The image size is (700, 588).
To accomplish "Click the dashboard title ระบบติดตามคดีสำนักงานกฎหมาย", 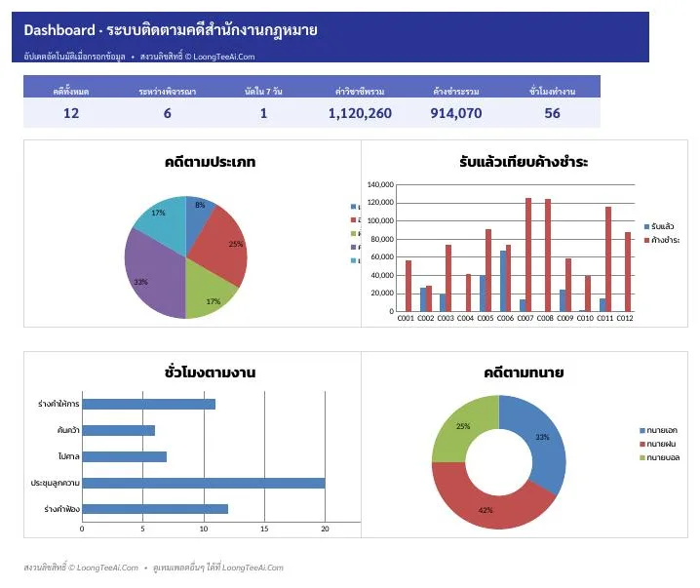I will (212, 30).
